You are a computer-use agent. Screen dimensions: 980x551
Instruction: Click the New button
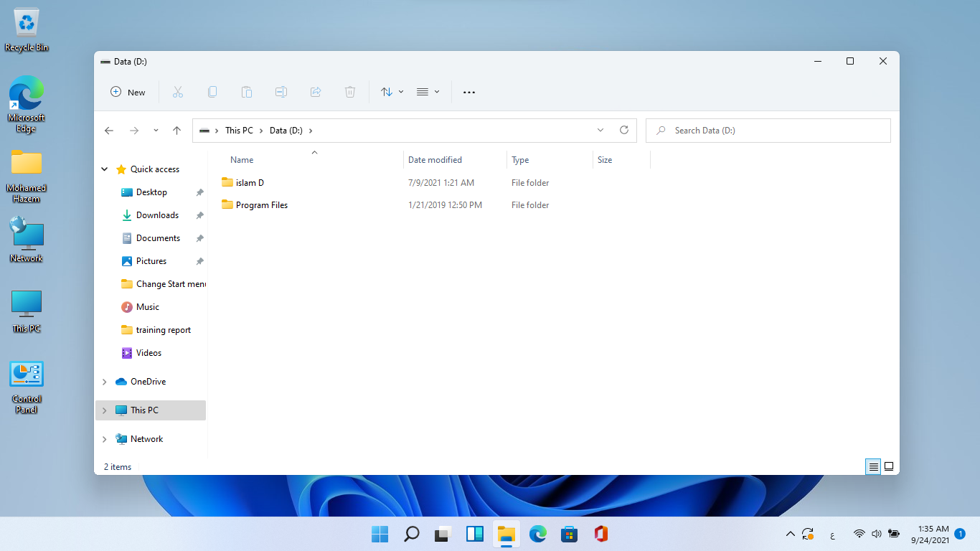pyautogui.click(x=128, y=92)
